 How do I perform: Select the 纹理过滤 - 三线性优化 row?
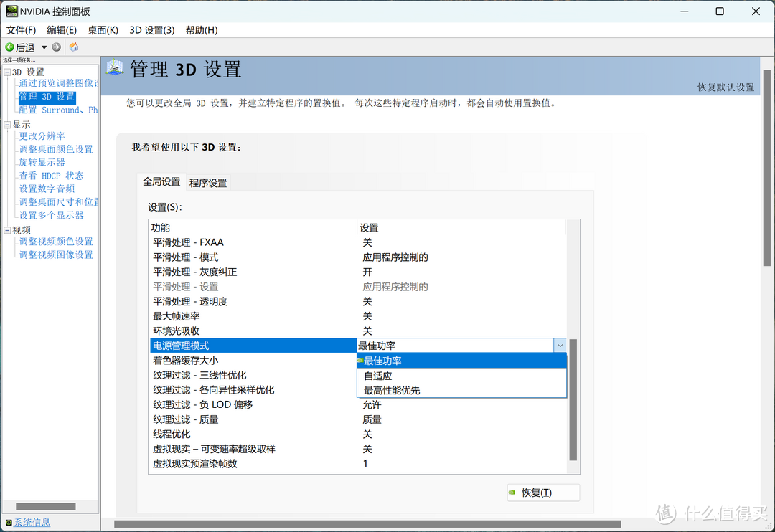click(253, 376)
